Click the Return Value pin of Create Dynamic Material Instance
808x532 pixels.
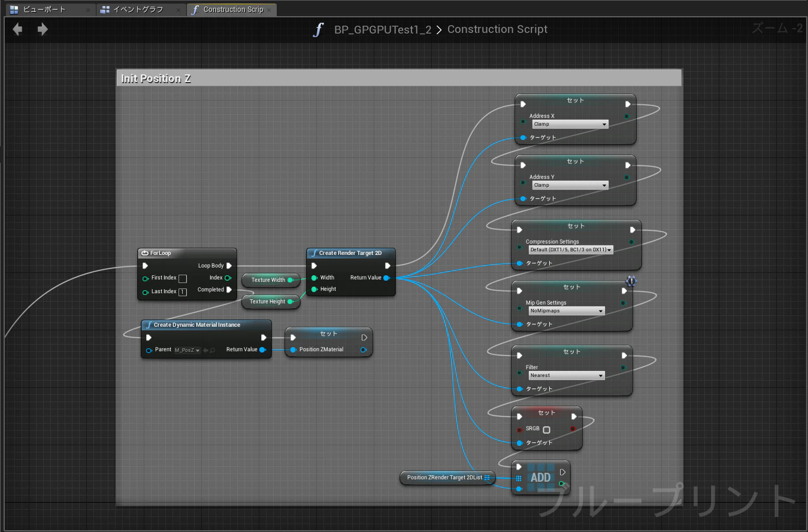[262, 349]
